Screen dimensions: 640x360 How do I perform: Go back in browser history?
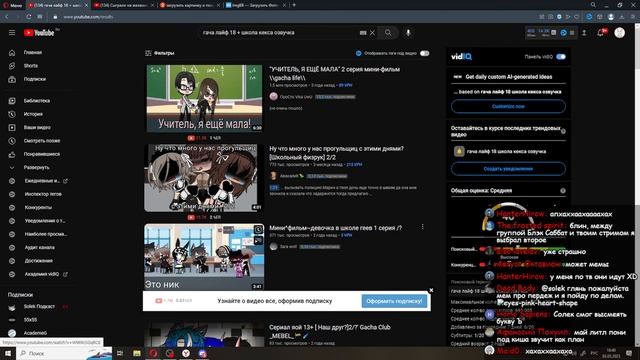pyautogui.click(x=7, y=17)
